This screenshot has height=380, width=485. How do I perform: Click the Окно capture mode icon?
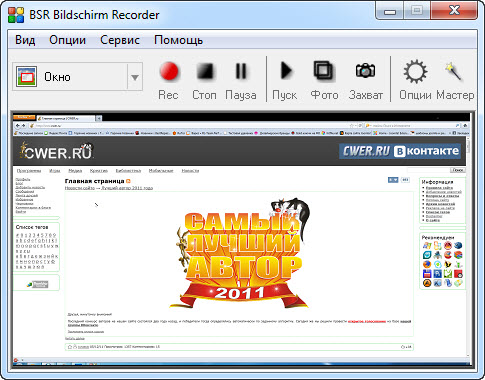[x=27, y=77]
